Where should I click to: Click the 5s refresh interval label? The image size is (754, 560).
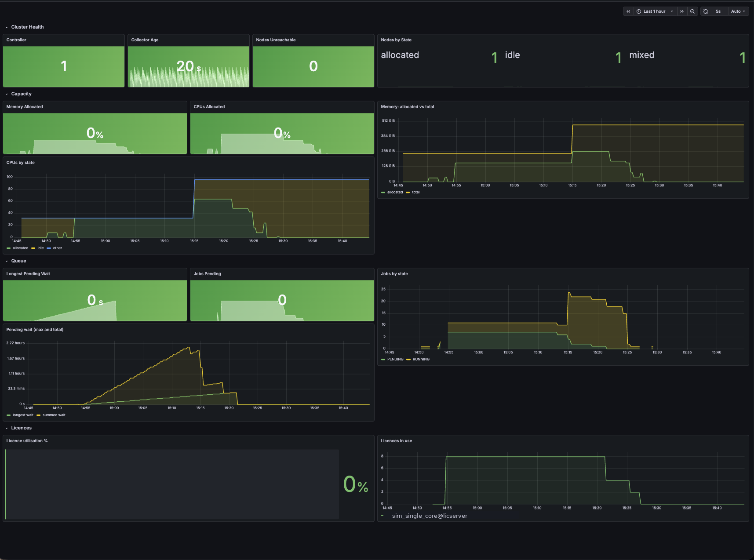718,11
